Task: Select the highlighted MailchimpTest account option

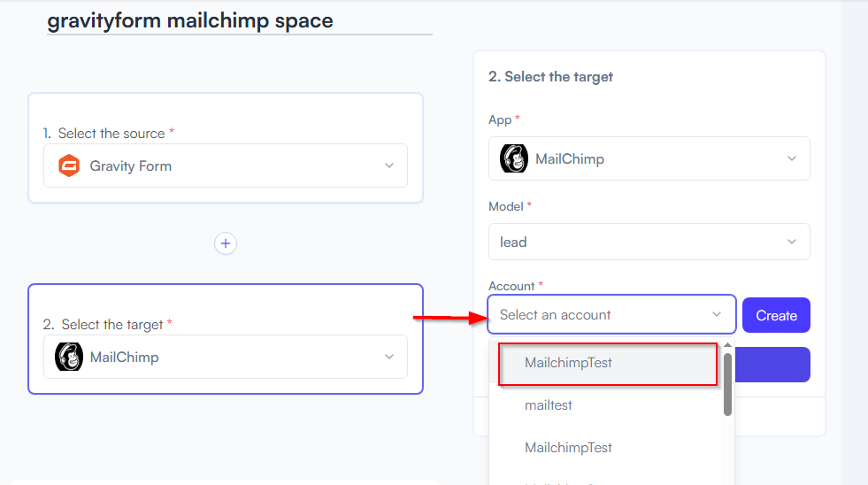Action: coord(608,363)
